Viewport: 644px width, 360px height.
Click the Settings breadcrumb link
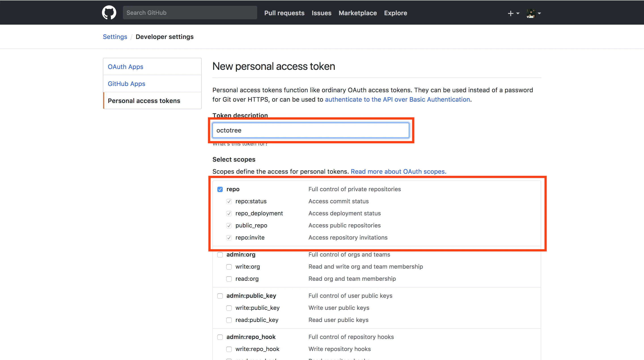pos(115,36)
